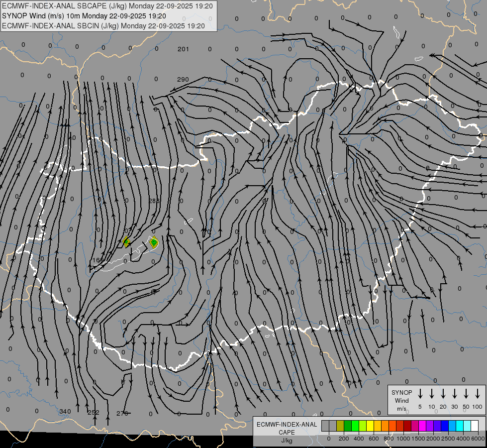Screen dimensions: 487x448
Task: Pick the olive CAPE legend swatch
Action: [x=340, y=426]
